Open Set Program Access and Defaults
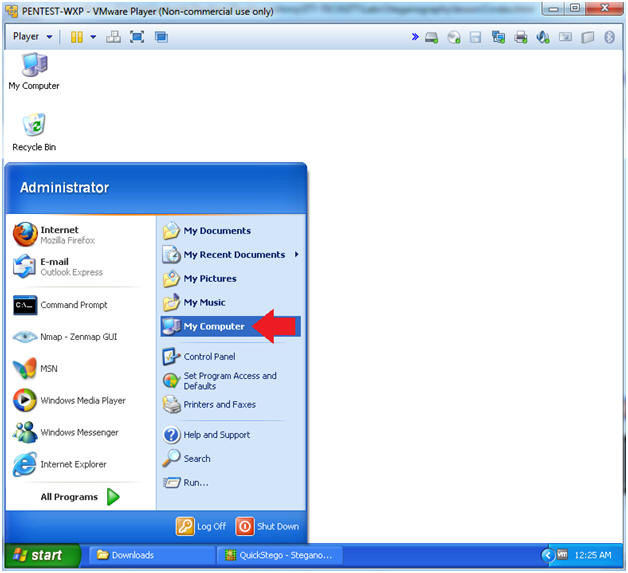 click(230, 381)
